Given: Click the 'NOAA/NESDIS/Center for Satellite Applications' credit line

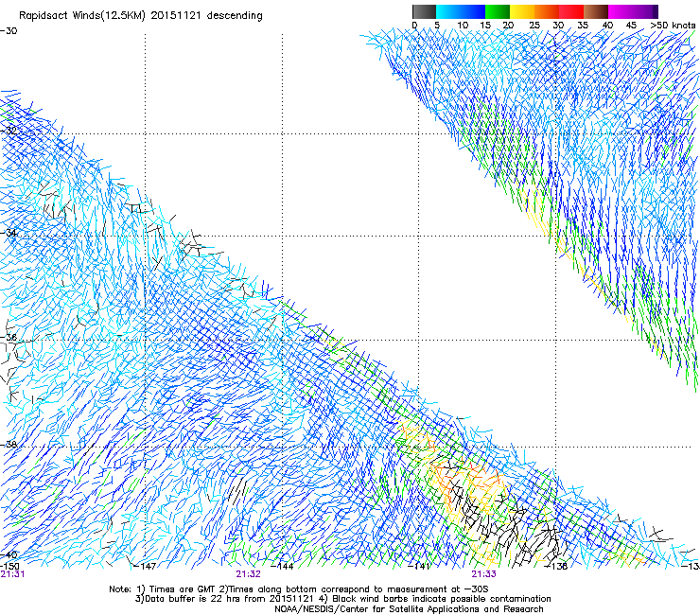Looking at the screenshot, I should pos(409,609).
